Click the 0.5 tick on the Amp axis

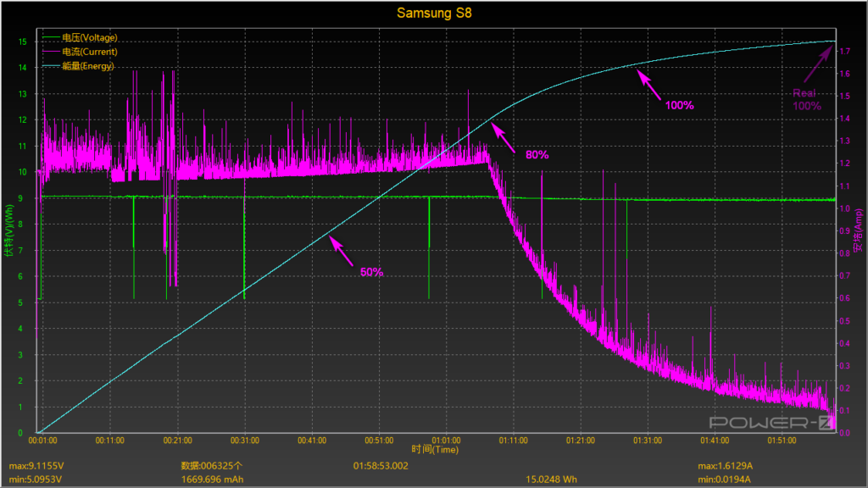[845, 321]
